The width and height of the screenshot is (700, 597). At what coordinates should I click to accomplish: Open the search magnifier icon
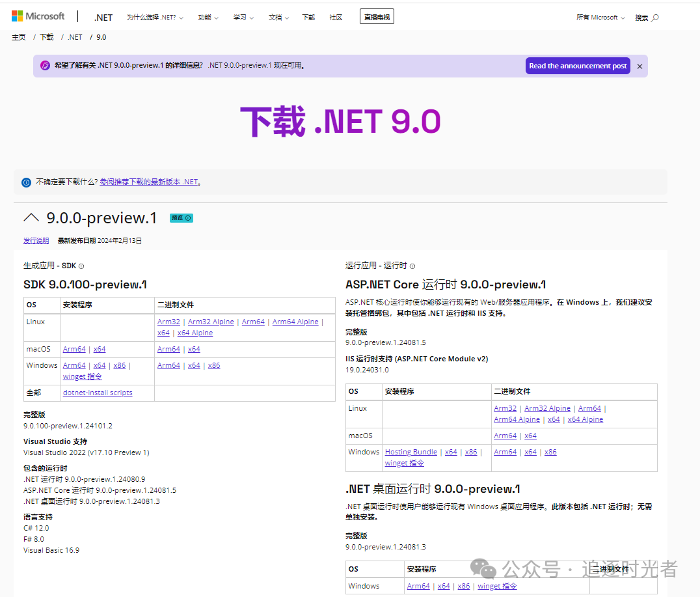pos(655,18)
